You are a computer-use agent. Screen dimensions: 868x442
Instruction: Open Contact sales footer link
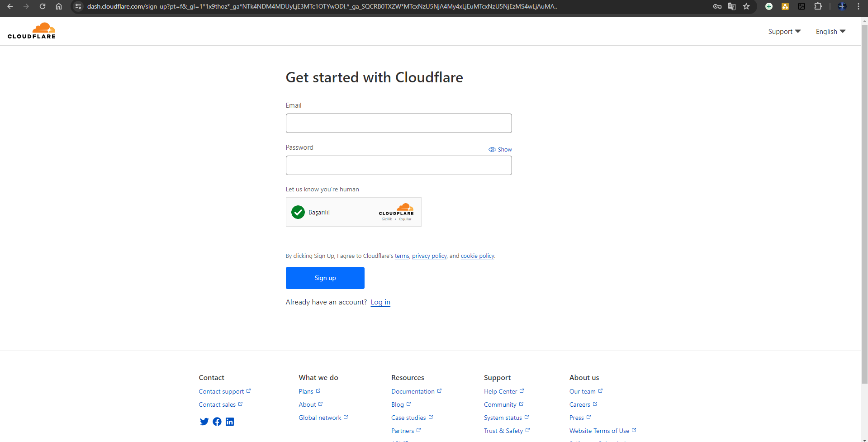221,404
